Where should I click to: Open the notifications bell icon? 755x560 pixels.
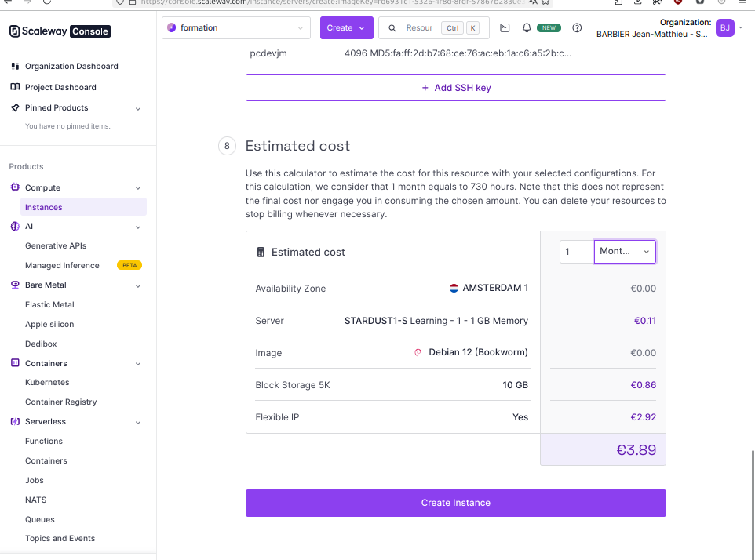(527, 28)
